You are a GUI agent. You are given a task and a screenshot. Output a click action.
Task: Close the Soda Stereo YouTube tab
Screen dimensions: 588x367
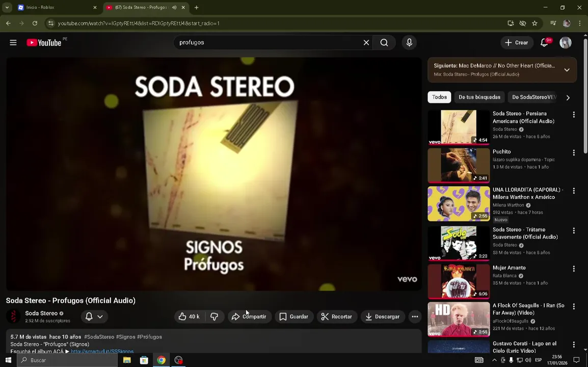183,8
